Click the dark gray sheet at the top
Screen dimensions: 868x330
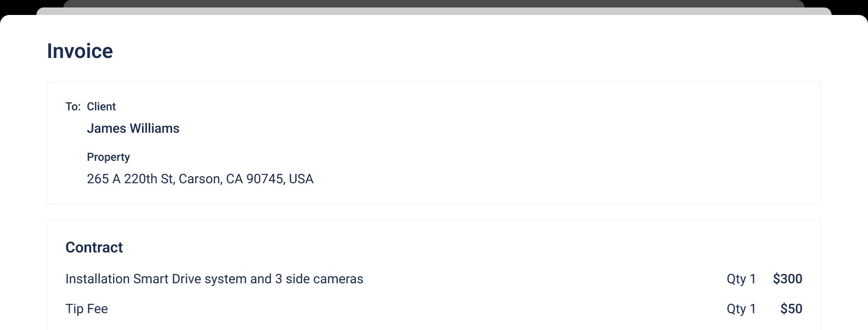tap(434, 3)
